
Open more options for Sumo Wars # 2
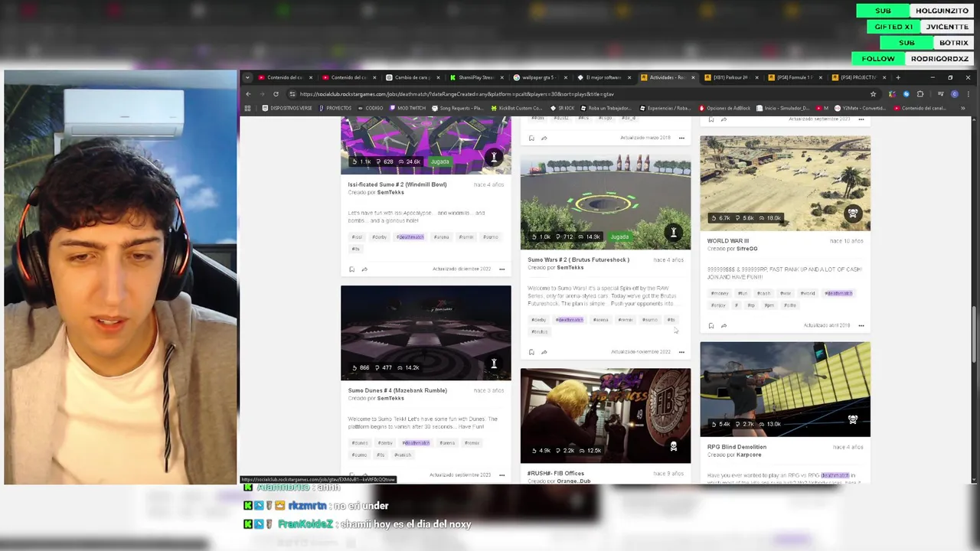681,352
